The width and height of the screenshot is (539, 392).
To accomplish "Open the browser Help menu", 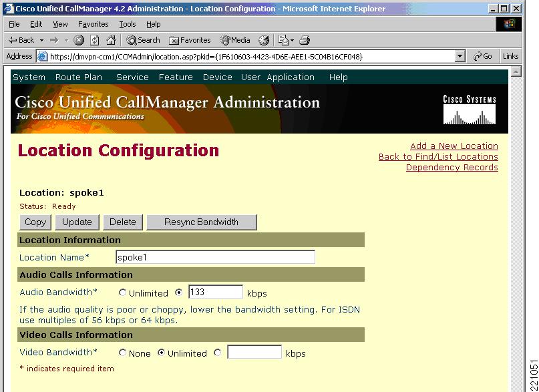I will point(154,24).
